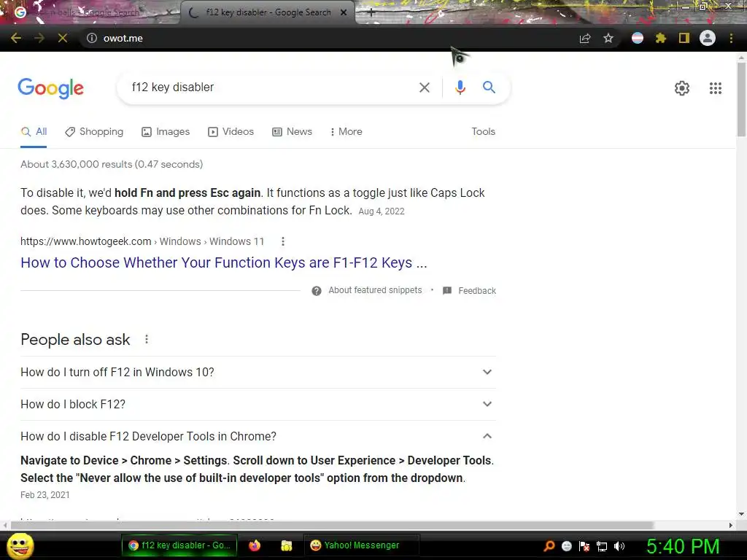Open the flag security tray icon
Screen dimensions: 747x560
point(584,546)
